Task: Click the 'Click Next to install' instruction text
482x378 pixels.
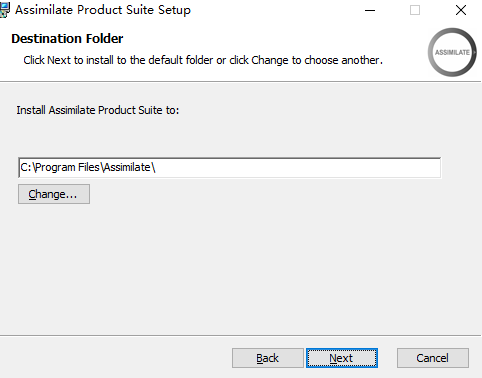Action: [x=203, y=60]
